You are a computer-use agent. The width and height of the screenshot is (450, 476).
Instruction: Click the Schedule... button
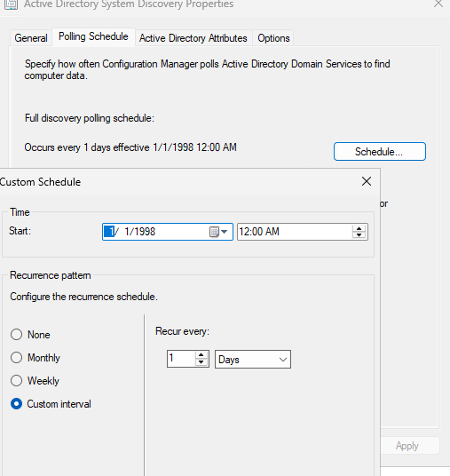tap(380, 152)
